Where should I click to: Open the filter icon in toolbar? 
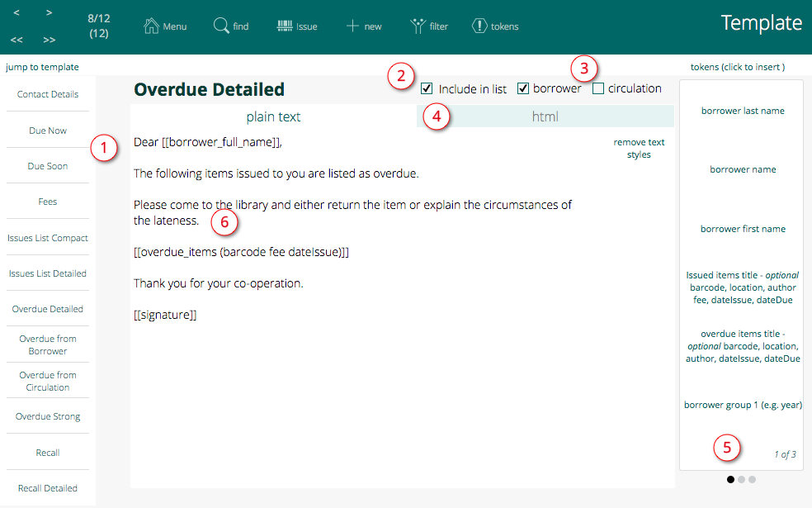pos(418,26)
